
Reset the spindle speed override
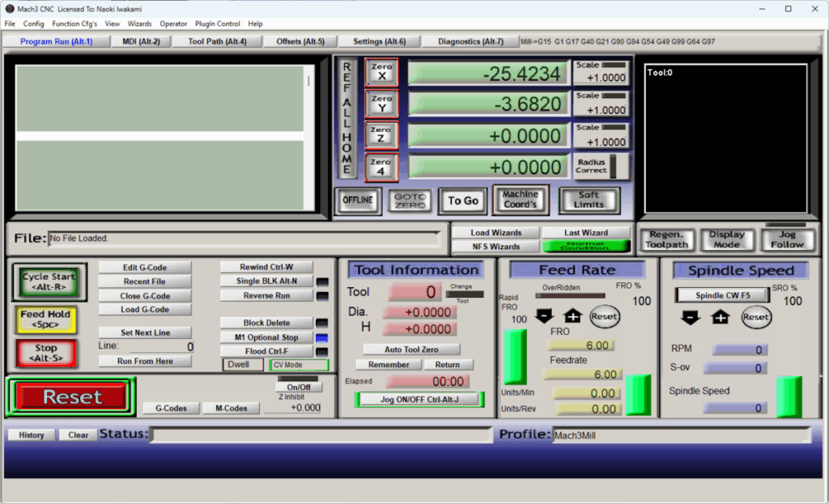[x=755, y=317]
